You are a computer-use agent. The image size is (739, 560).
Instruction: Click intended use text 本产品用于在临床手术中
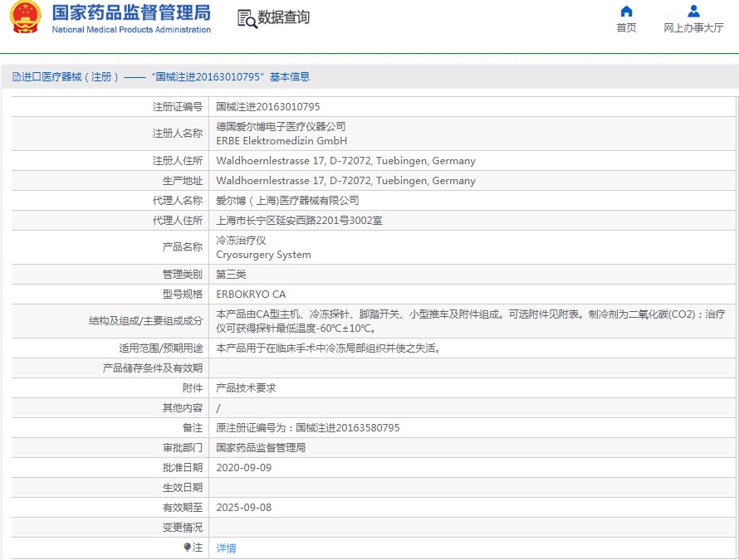tap(329, 348)
